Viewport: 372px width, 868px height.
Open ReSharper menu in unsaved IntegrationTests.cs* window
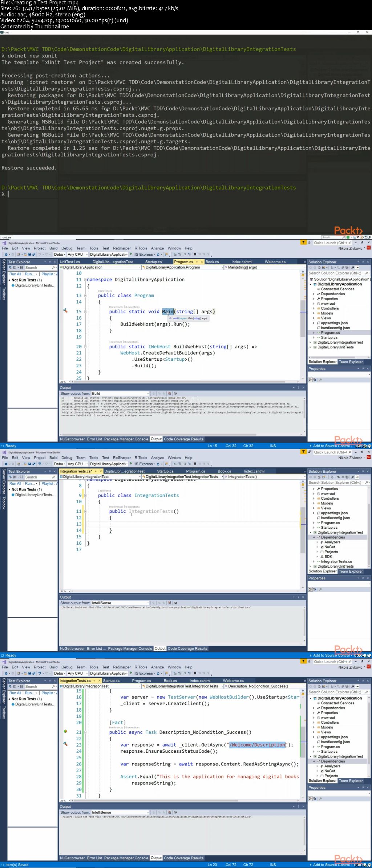pos(122,458)
